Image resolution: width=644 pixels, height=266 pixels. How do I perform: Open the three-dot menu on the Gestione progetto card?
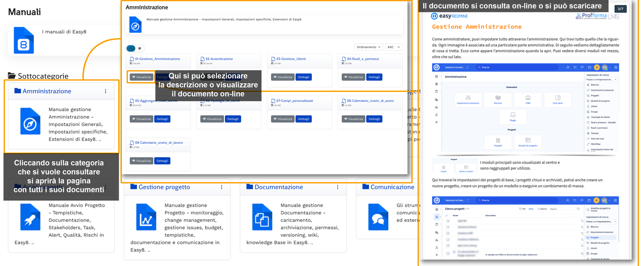point(222,187)
